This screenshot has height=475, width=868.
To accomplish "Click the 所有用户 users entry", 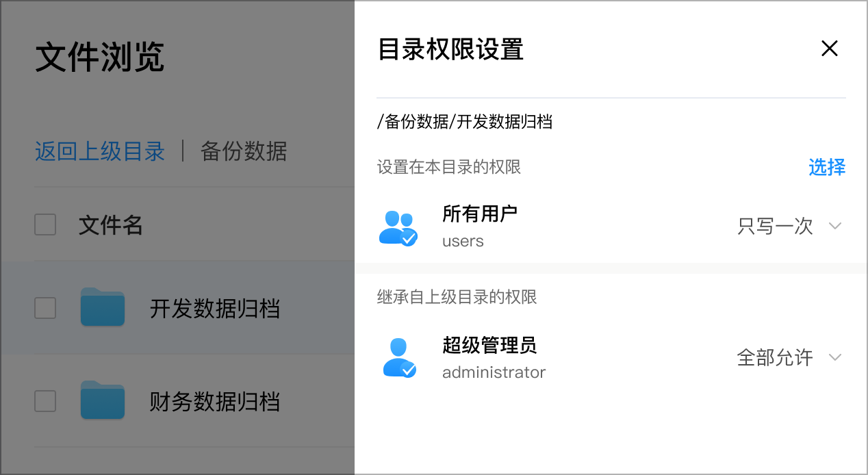I will [611, 227].
